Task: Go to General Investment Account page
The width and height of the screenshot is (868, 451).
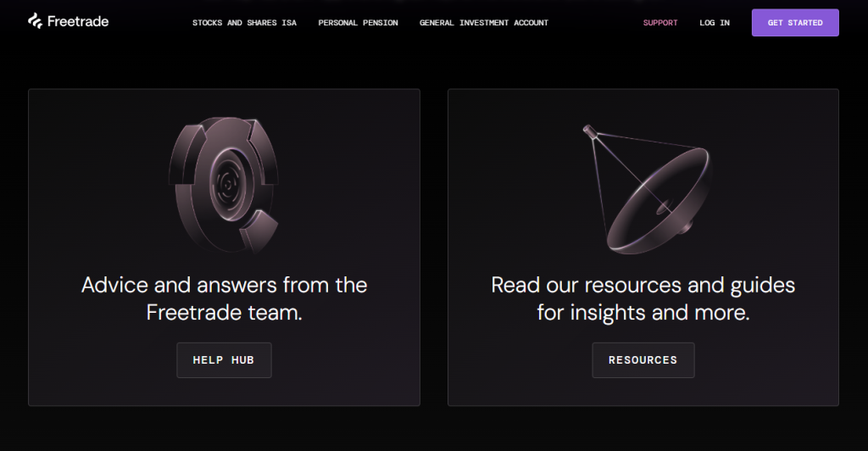Action: pos(484,23)
